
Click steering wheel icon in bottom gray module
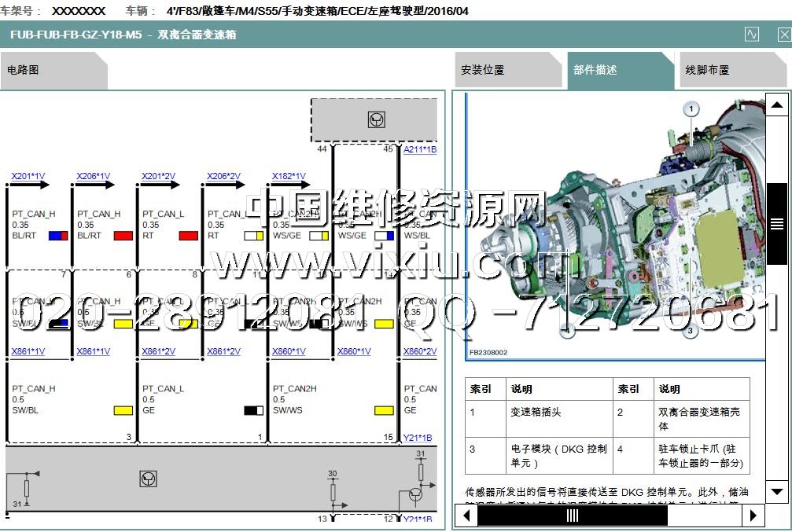(147, 478)
